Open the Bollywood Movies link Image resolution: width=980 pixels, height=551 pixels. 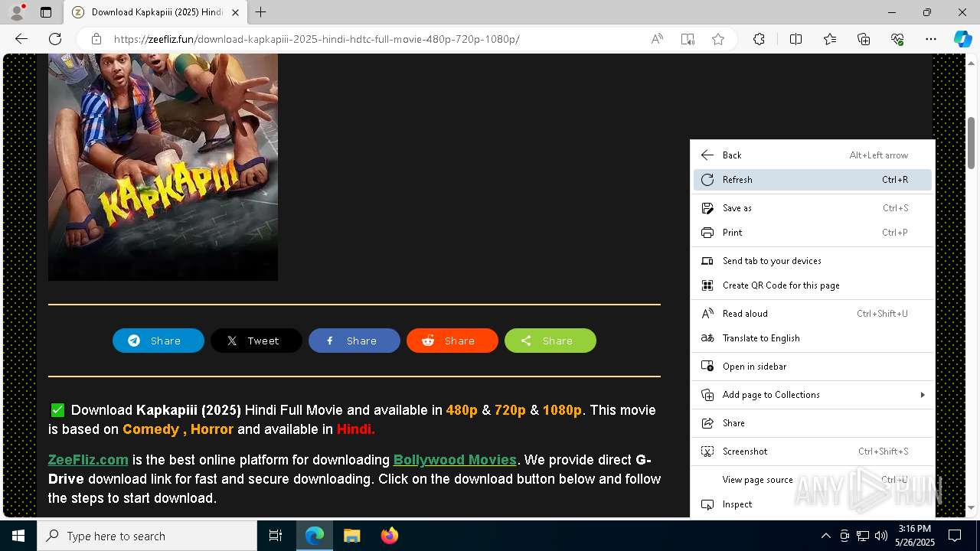(x=455, y=460)
